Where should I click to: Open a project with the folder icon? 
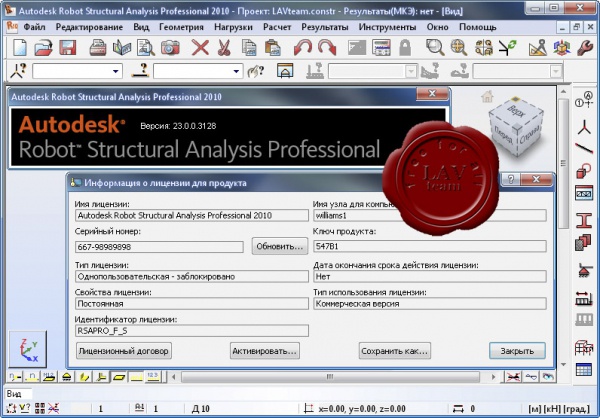pos(43,48)
